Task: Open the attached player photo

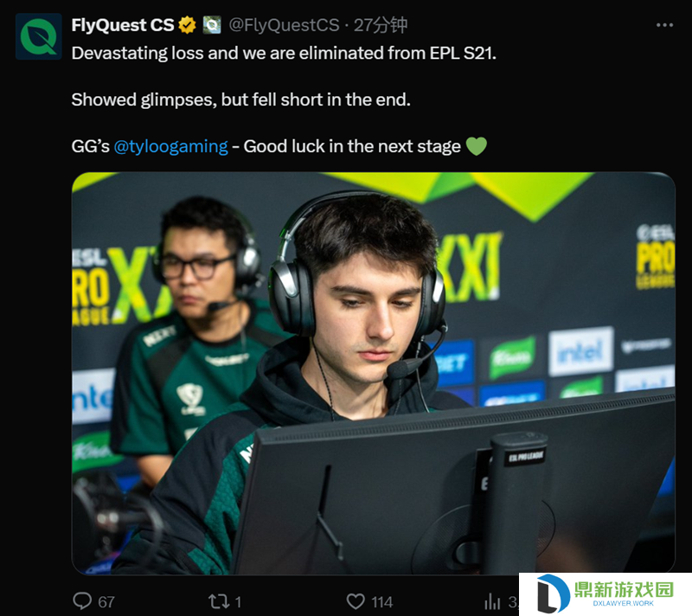Action: (374, 373)
